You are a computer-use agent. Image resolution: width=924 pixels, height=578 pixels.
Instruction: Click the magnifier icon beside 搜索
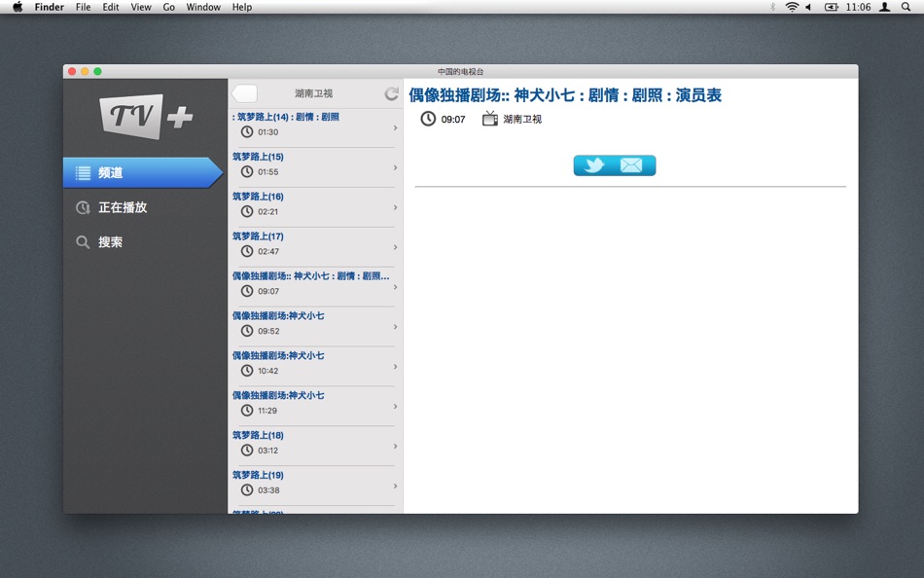pos(83,242)
